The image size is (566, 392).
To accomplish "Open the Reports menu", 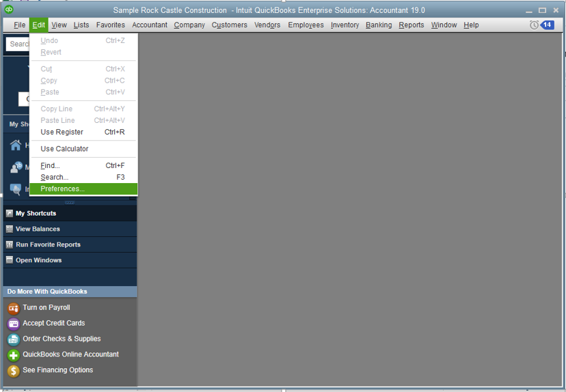I will click(x=411, y=25).
